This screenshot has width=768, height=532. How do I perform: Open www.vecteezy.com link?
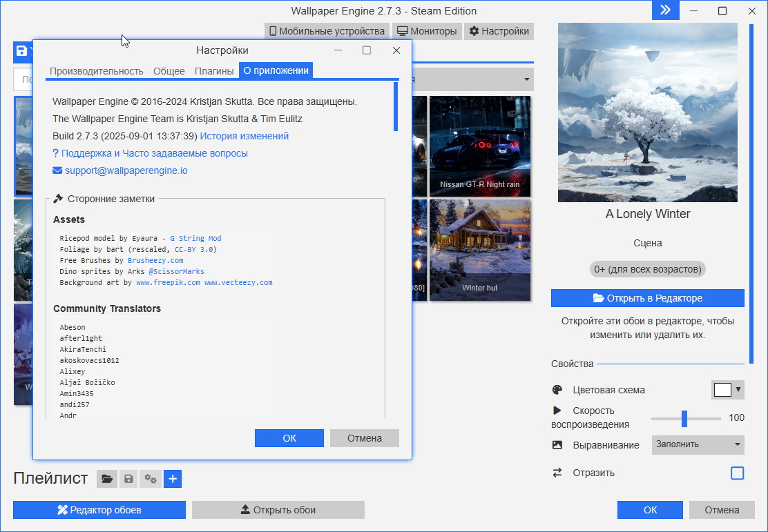pos(238,282)
